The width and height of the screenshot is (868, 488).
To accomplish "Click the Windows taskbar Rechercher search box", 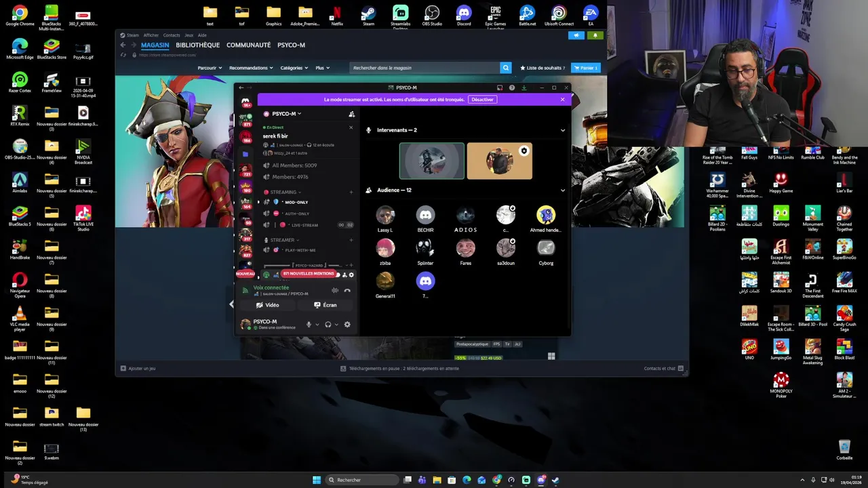I will [x=362, y=480].
